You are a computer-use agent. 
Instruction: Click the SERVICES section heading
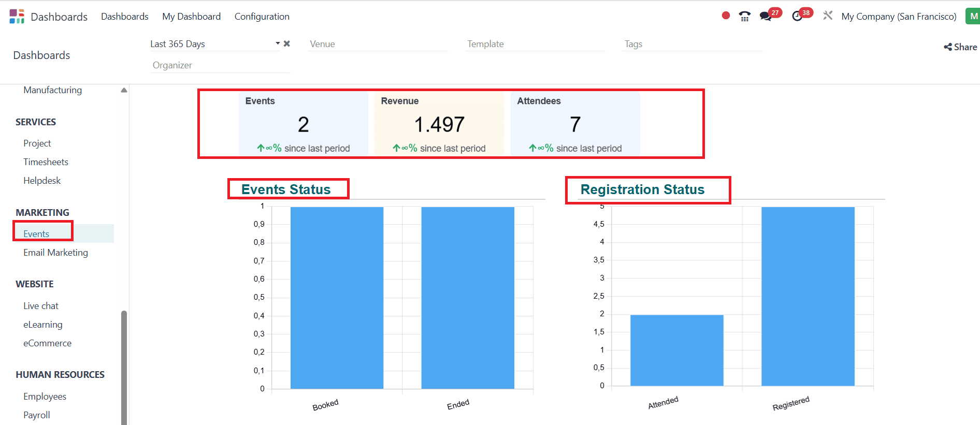pyautogui.click(x=36, y=122)
